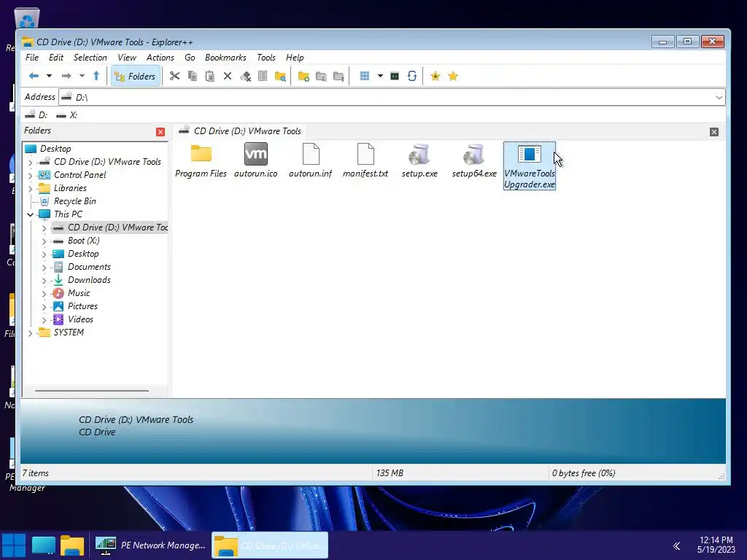Switch to drive X: on drives bar
Screen dimensions: 747x560
click(x=66, y=115)
